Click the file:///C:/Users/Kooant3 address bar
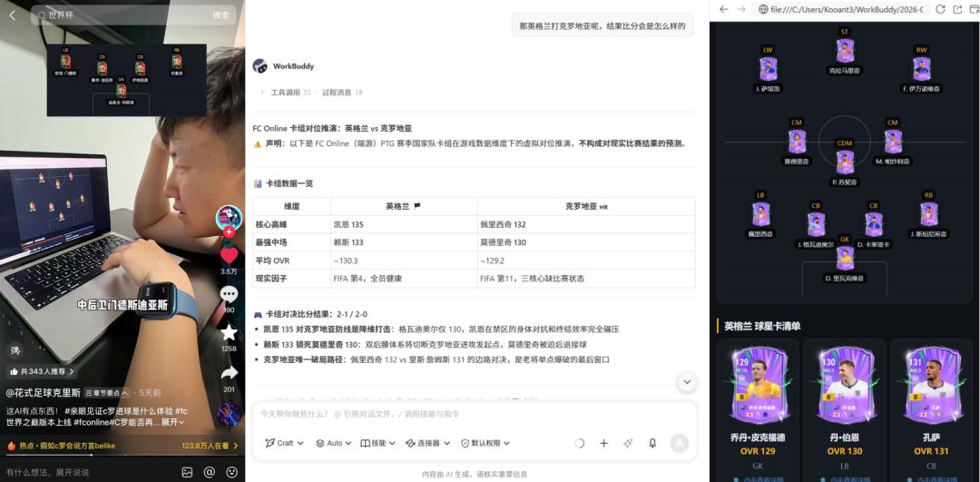 tap(841, 9)
